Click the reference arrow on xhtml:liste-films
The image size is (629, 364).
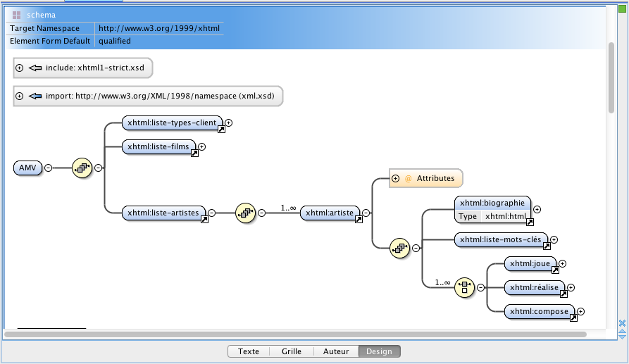coord(194,153)
